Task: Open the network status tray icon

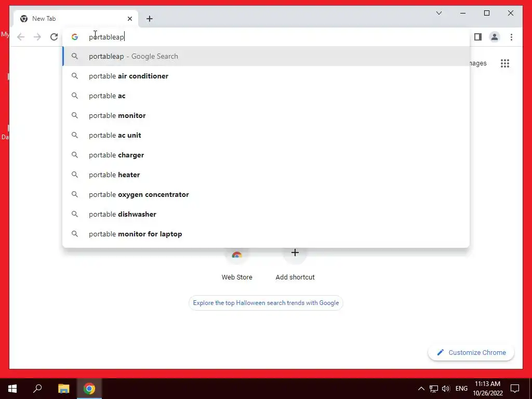Action: [x=434, y=389]
